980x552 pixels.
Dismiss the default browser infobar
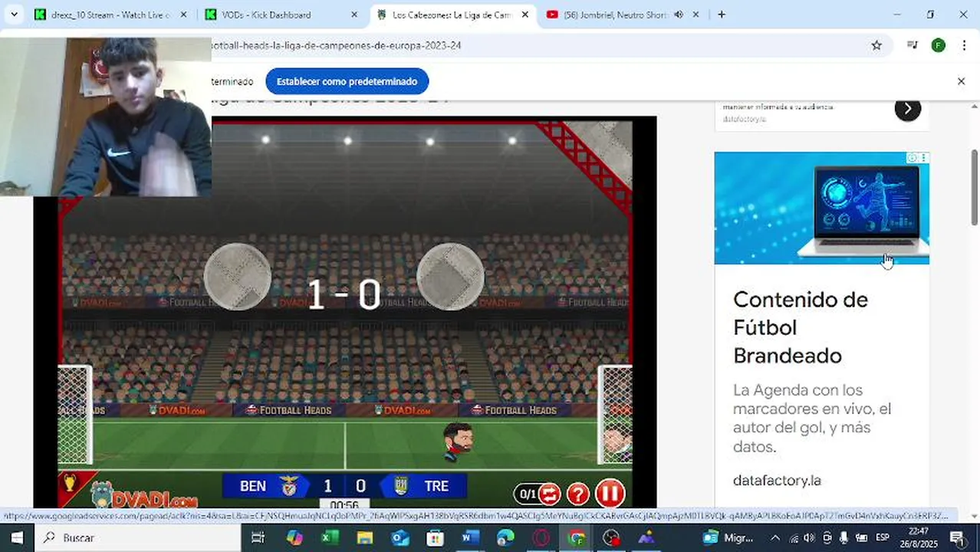961,81
